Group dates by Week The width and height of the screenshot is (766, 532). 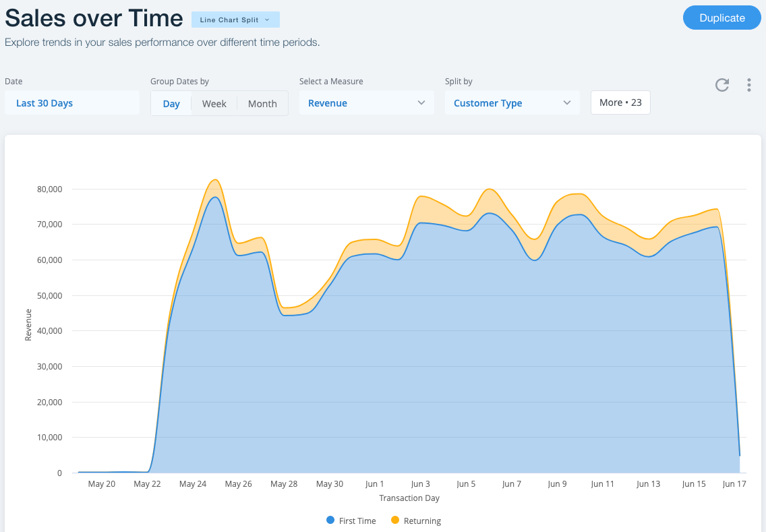(214, 103)
